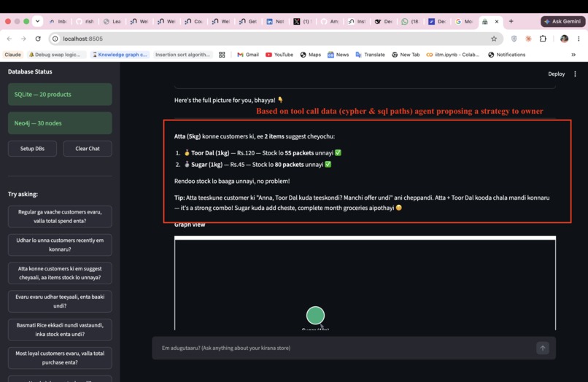Click Ask Gemini button
Image resolution: width=588 pixels, height=382 pixels.
[x=562, y=21]
